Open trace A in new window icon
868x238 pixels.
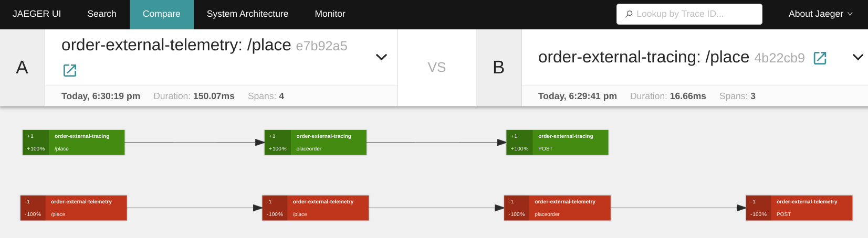tap(70, 70)
